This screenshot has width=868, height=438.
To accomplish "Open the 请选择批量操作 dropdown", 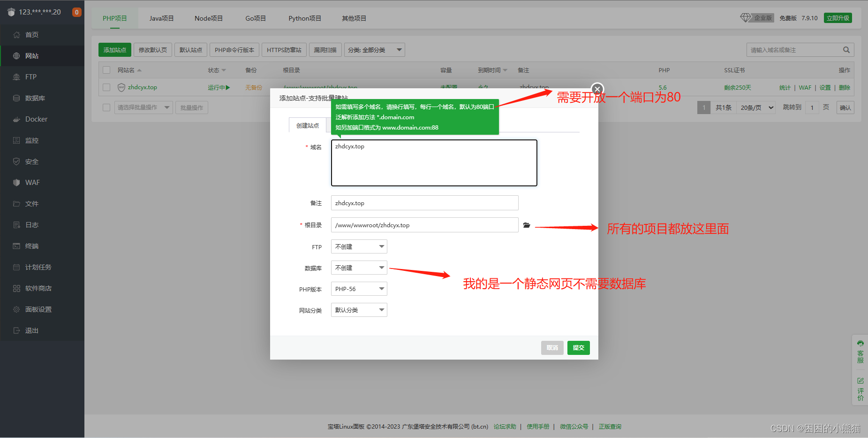I will coord(143,108).
